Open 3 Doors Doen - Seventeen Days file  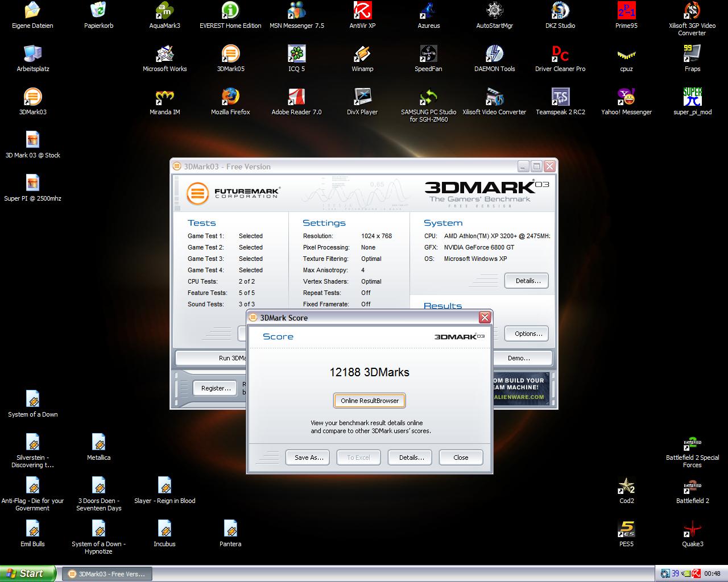98,494
